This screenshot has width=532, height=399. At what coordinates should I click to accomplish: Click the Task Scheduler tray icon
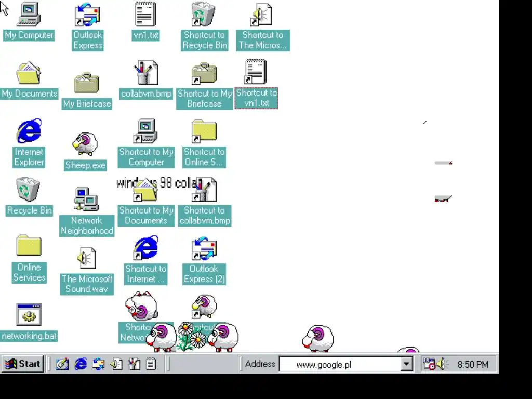[429, 364]
